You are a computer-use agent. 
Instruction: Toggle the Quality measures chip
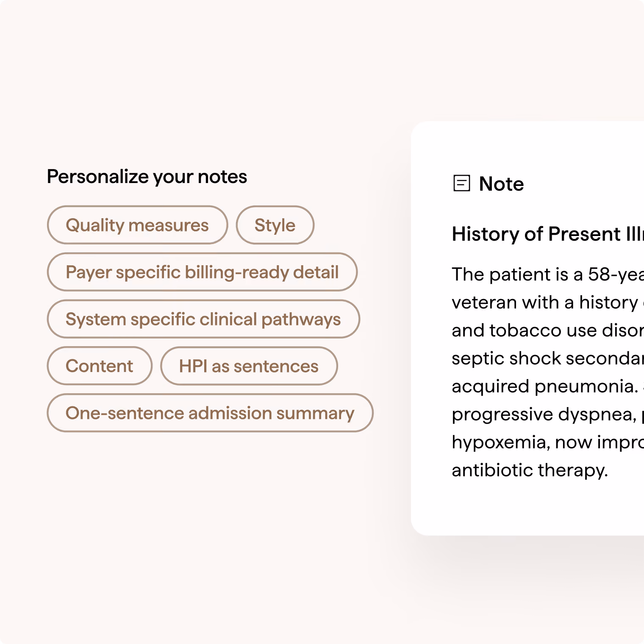(x=137, y=225)
